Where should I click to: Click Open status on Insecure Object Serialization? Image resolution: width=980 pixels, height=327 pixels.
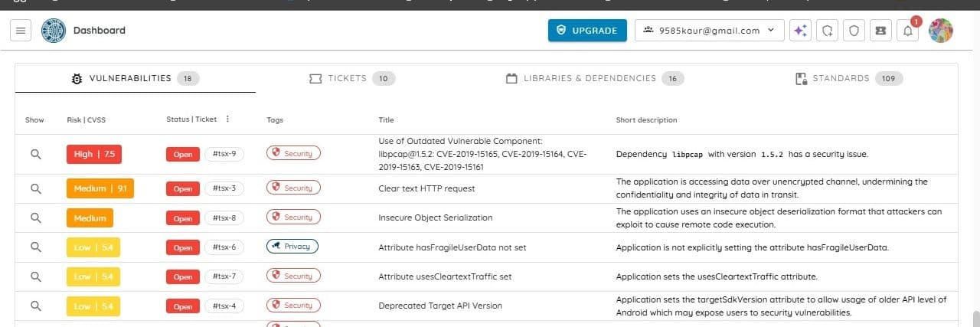182,218
